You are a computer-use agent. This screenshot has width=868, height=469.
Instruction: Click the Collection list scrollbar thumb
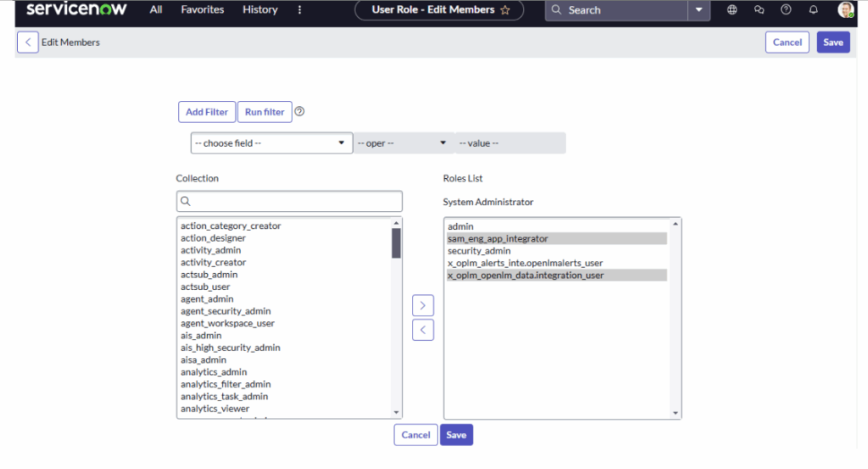[x=396, y=243]
